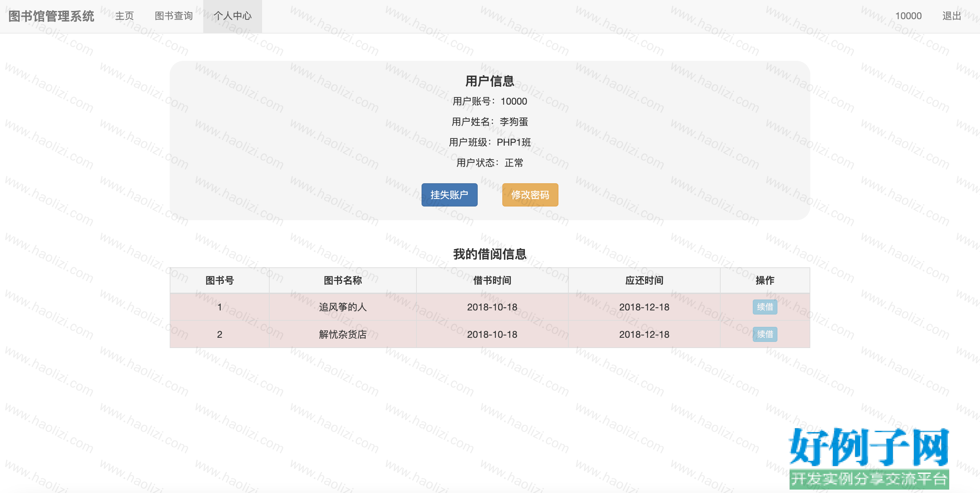
Task: Click the 用户状态：正常 line
Action: pos(490,163)
